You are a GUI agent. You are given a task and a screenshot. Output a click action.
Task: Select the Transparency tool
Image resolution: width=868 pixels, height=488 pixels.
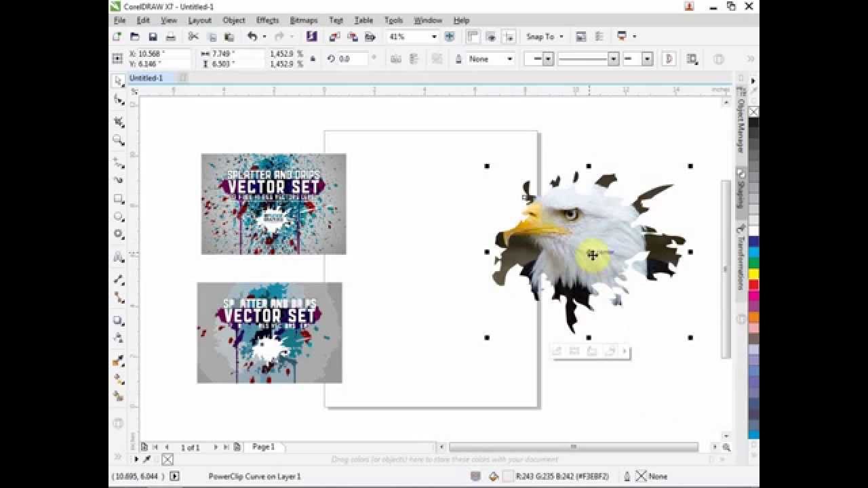coord(119,338)
